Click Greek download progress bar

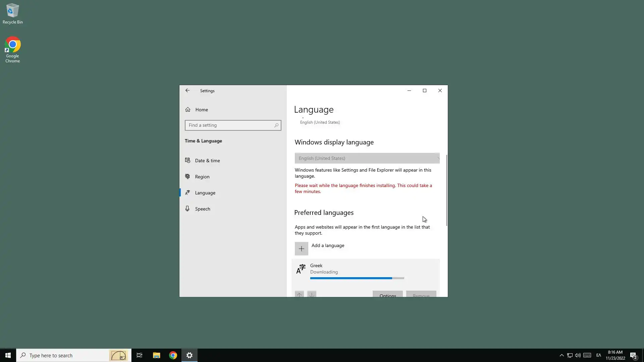pyautogui.click(x=357, y=278)
